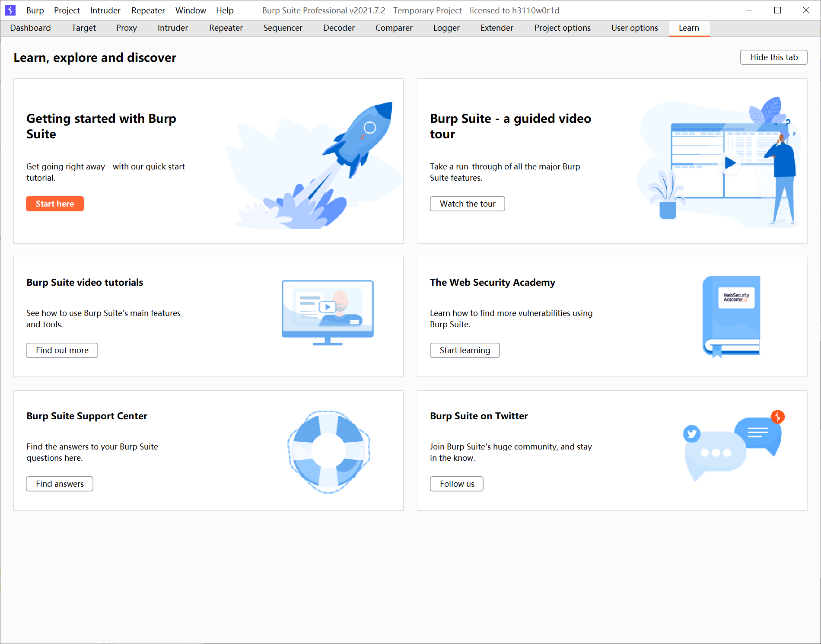This screenshot has height=644, width=821.
Task: Click 'Burp Suite on Twitter' heading
Action: pyautogui.click(x=479, y=416)
